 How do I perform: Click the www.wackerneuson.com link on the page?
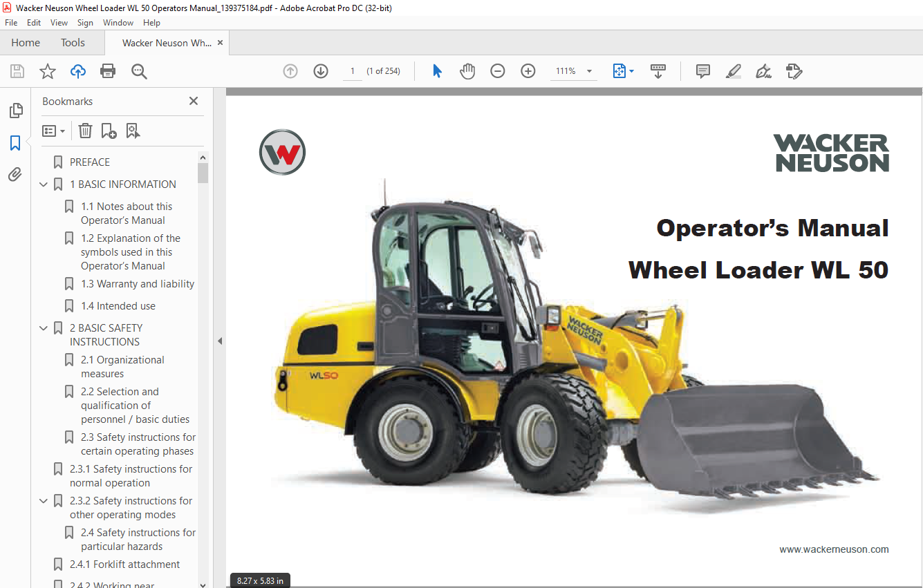click(834, 549)
